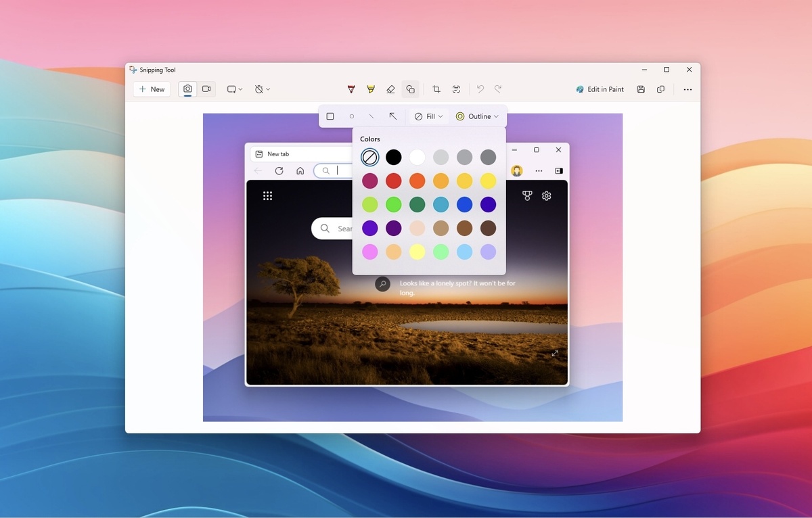Viewport: 812px width, 518px height.
Task: Pick the dark purple swatch
Action: pos(394,228)
